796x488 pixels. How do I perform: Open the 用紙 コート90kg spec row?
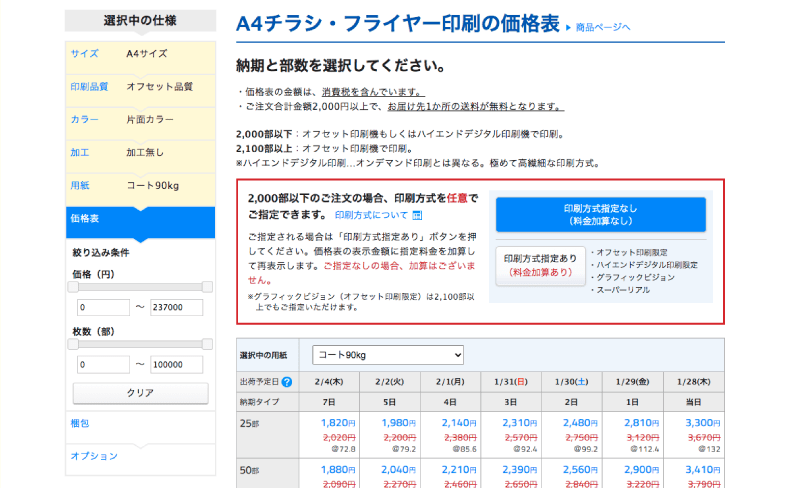click(140, 186)
